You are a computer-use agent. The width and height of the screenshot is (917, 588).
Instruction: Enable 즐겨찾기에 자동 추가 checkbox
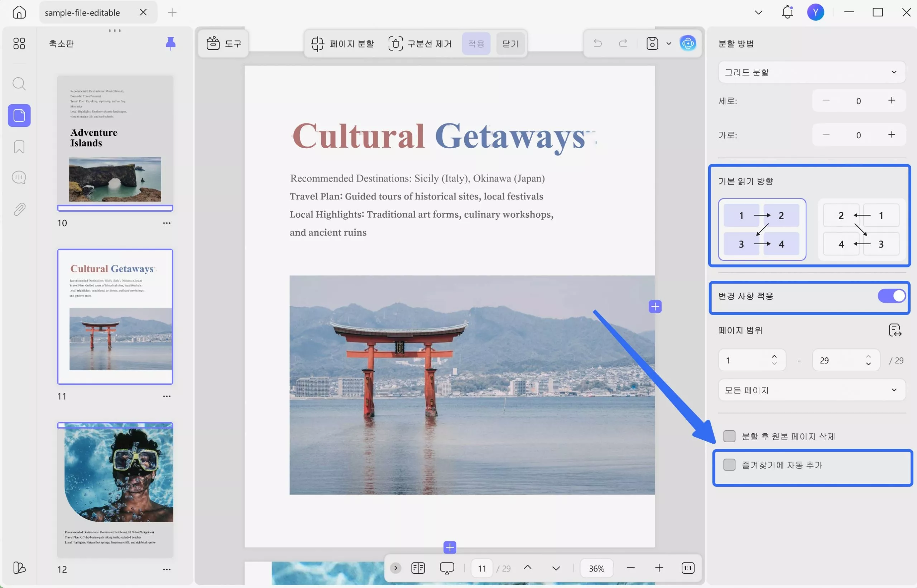[729, 465]
